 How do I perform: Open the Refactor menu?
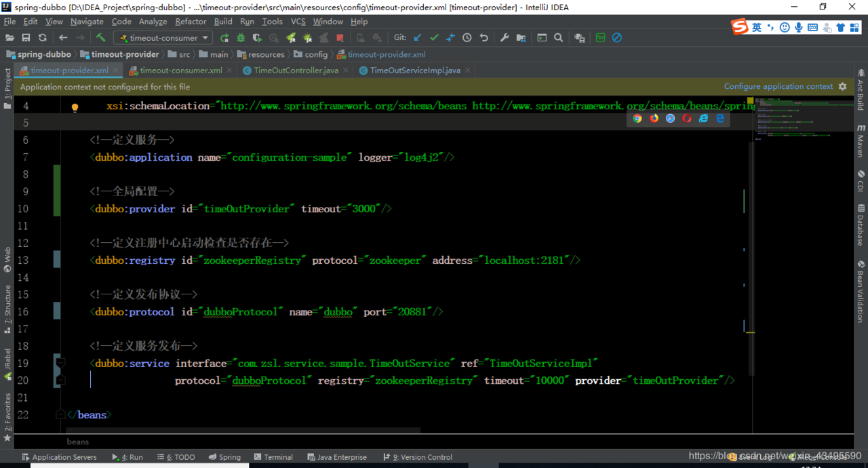pos(191,22)
